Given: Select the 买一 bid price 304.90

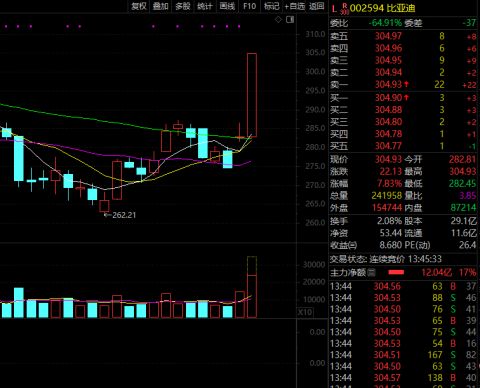Looking at the screenshot, I should point(388,98).
